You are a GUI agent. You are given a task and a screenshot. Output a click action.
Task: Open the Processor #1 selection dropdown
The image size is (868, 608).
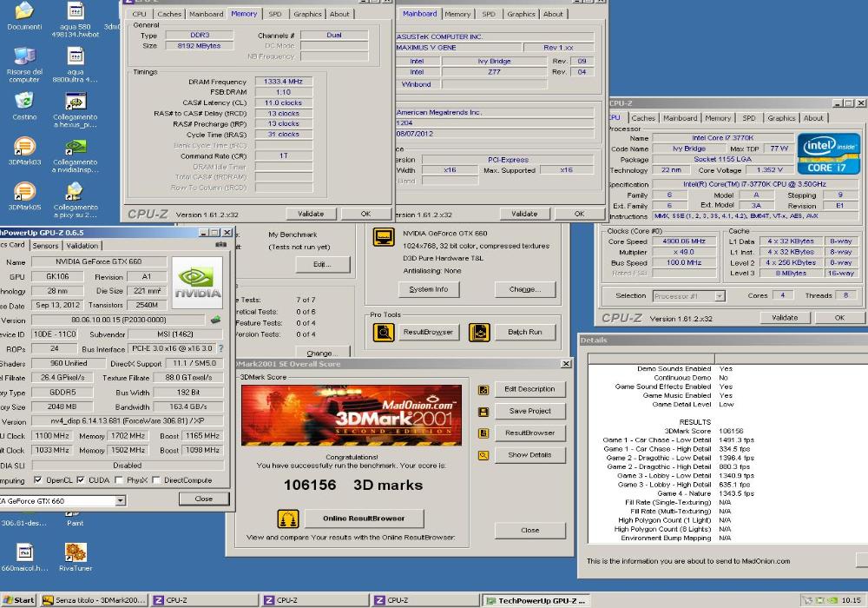(719, 296)
